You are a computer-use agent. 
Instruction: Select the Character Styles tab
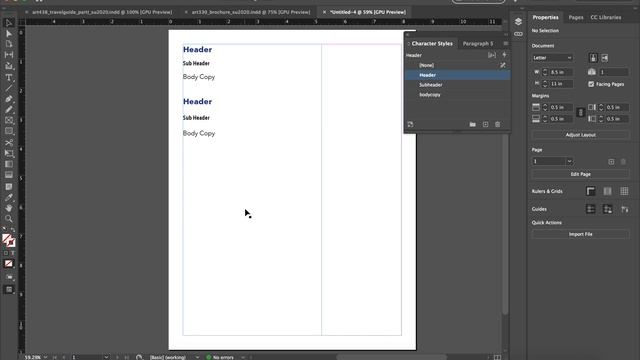432,44
